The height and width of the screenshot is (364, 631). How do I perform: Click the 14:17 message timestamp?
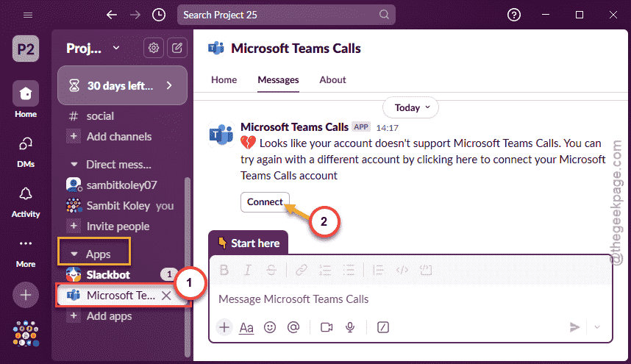[387, 128]
